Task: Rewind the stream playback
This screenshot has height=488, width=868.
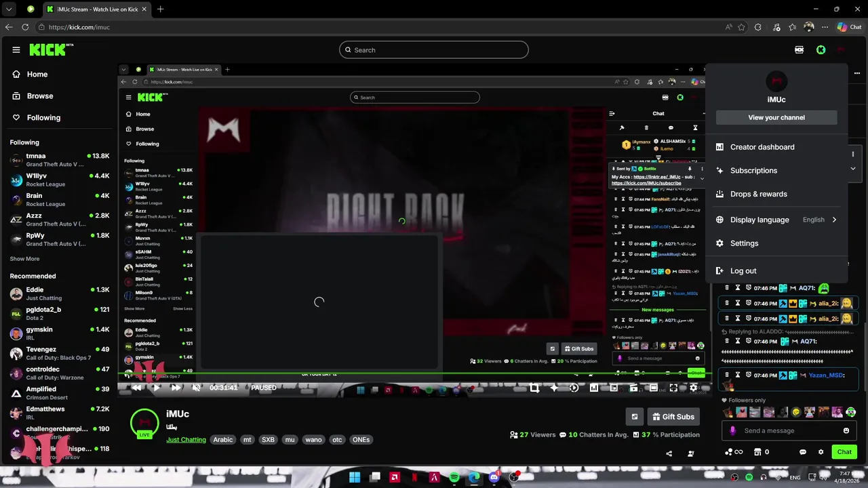Action: coord(136,388)
